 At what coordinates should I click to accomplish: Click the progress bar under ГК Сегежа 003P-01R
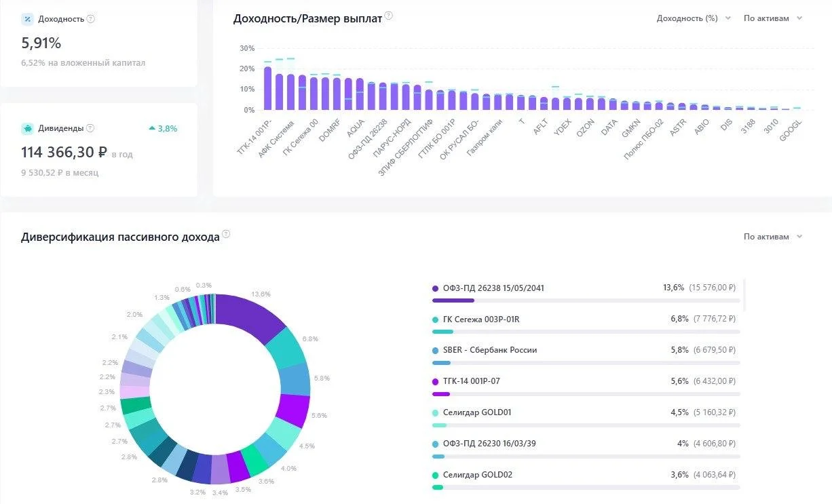586,332
